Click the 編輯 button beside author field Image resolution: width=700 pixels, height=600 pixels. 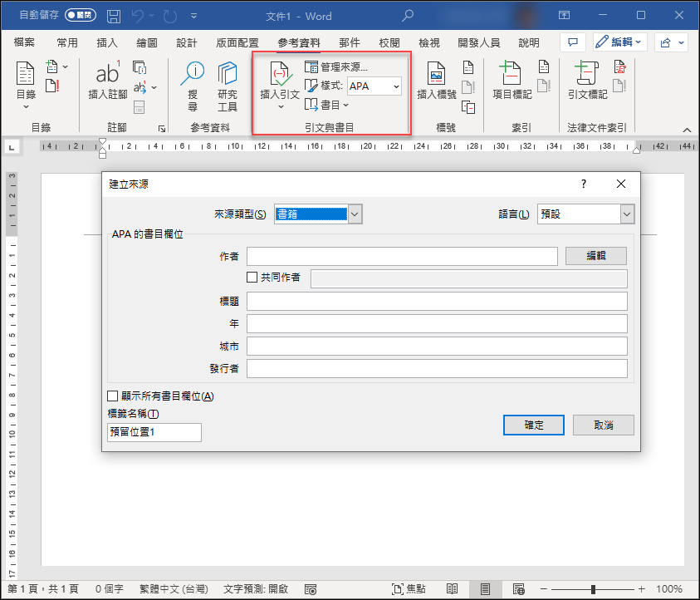(596, 256)
